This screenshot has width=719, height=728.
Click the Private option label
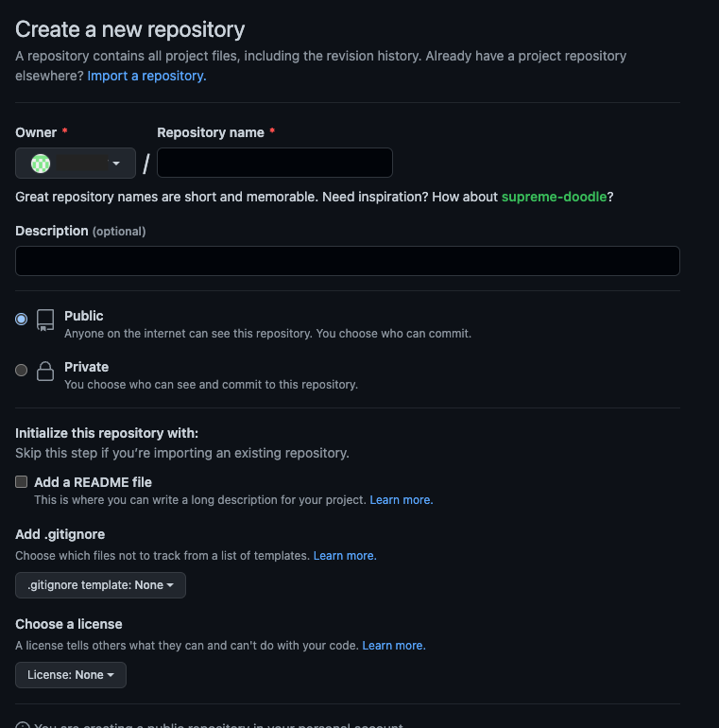pos(86,367)
